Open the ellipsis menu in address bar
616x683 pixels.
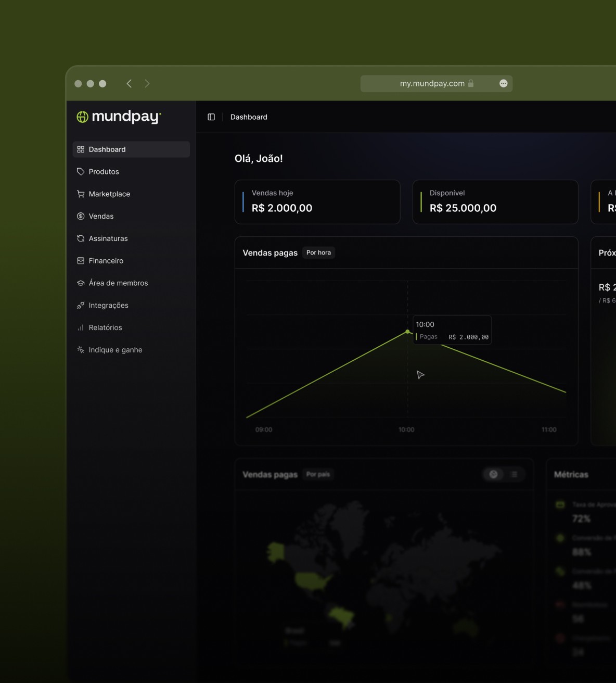click(x=504, y=83)
